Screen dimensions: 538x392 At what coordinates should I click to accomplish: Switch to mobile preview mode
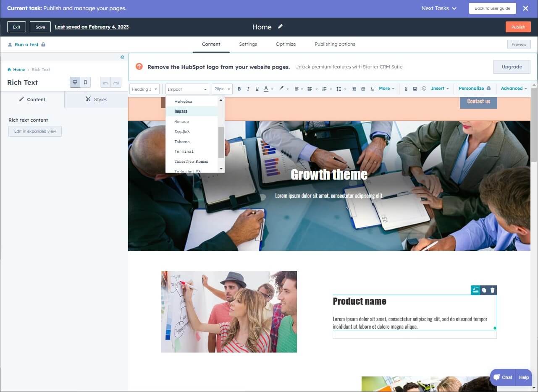point(85,82)
